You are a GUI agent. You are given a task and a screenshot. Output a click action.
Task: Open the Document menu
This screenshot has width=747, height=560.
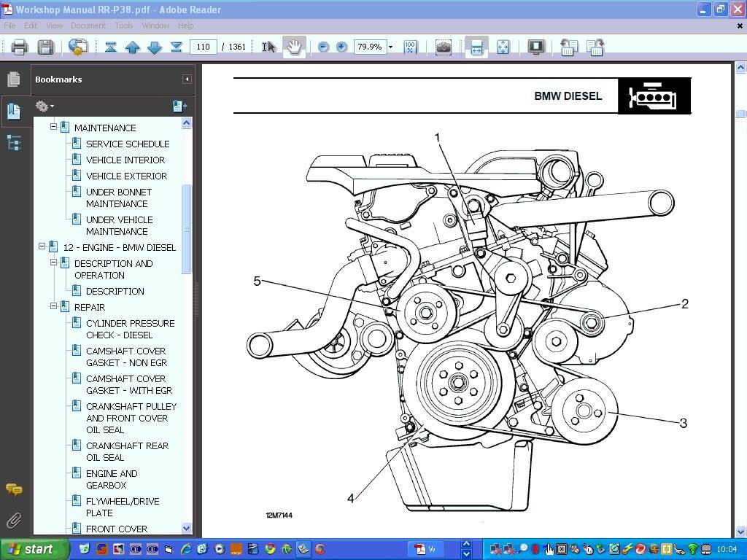click(88, 26)
